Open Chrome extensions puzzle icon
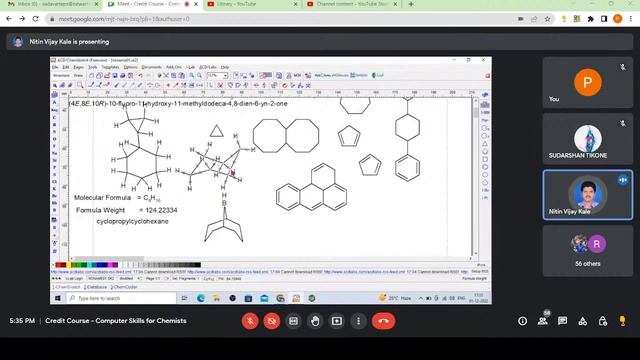The image size is (640, 360). click(591, 19)
